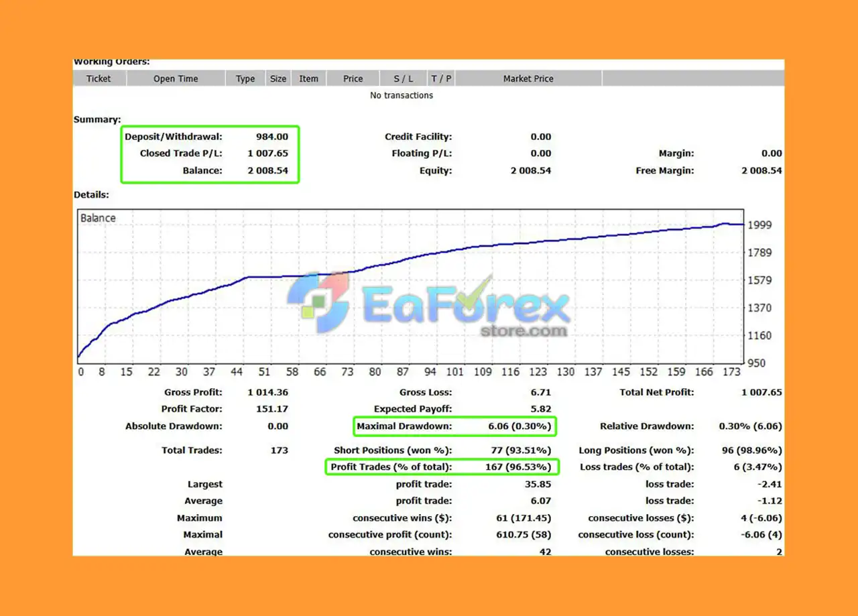Click the Price column header
Image resolution: width=858 pixels, height=616 pixels.
(x=353, y=78)
